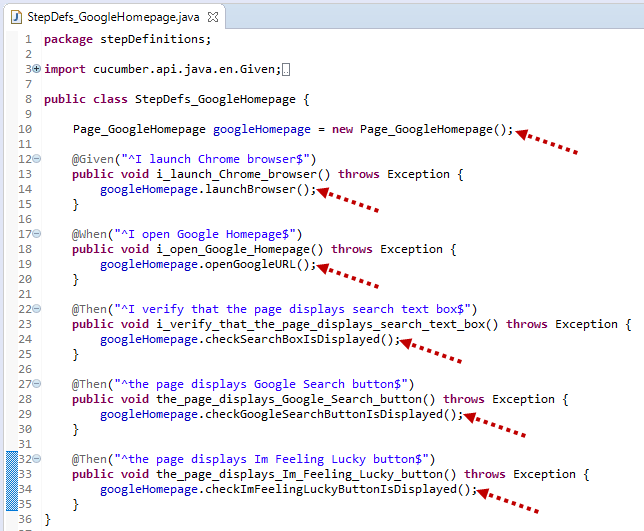
Task: Click method name 'i_launch_Chrome_browser()'
Action: coord(243,175)
